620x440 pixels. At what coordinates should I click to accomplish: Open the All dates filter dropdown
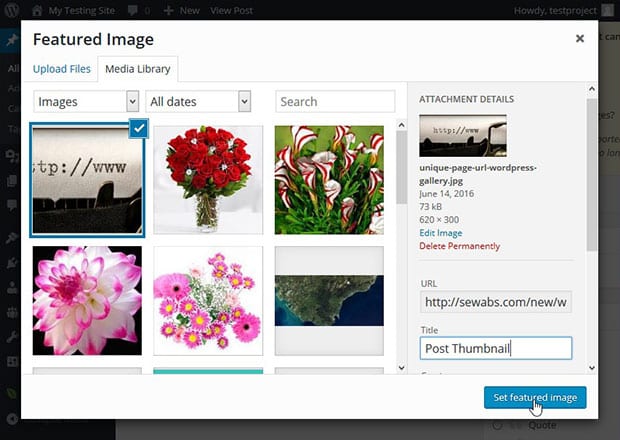198,102
